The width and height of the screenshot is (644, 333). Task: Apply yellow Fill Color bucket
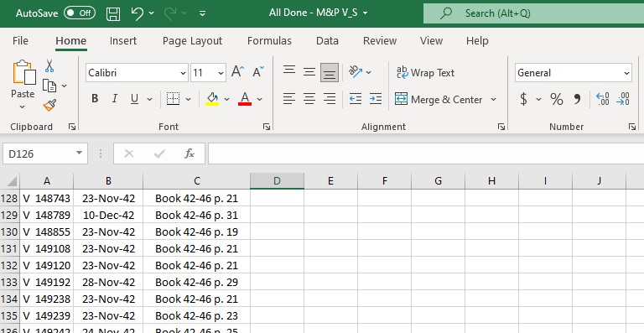[x=212, y=98]
